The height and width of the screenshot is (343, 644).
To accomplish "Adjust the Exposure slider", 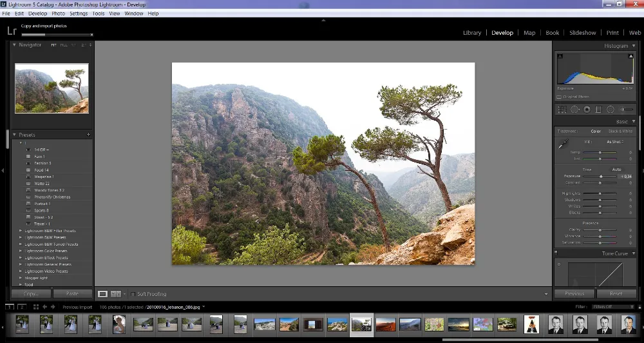I will [600, 177].
